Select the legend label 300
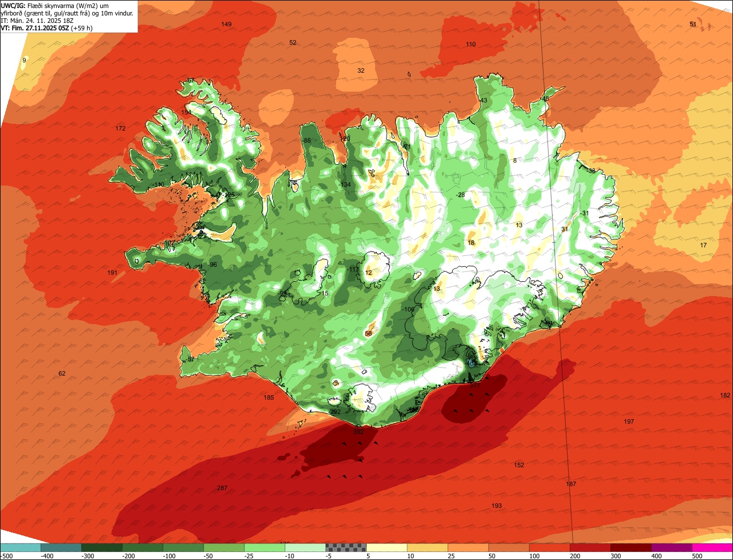The width and height of the screenshot is (733, 560). [x=616, y=555]
